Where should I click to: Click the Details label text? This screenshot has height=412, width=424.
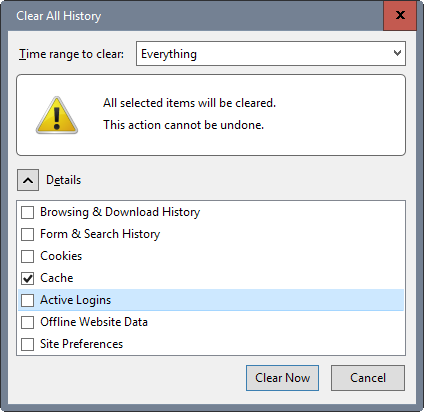click(x=63, y=180)
